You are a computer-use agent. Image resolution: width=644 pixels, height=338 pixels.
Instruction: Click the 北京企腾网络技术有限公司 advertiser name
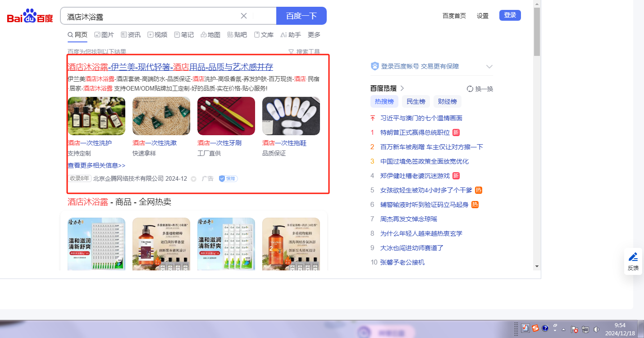pos(128,178)
